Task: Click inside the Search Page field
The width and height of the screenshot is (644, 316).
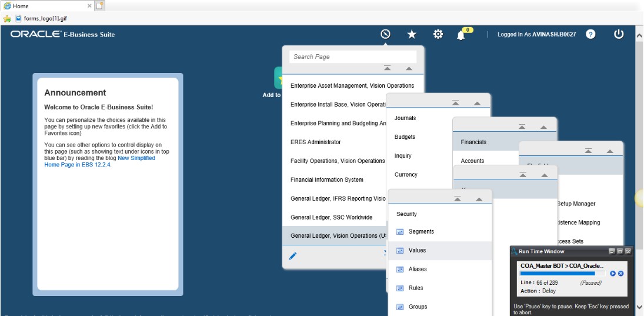Action: click(352, 56)
